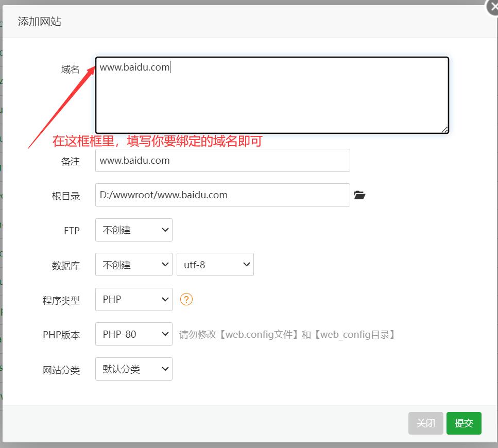Open the program type PHP dropdown
The image size is (498, 448).
click(134, 299)
